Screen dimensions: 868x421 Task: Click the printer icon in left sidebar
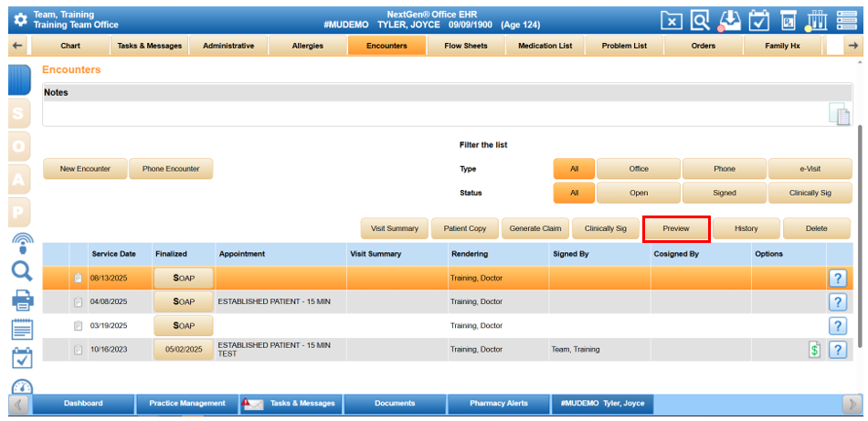[x=22, y=300]
